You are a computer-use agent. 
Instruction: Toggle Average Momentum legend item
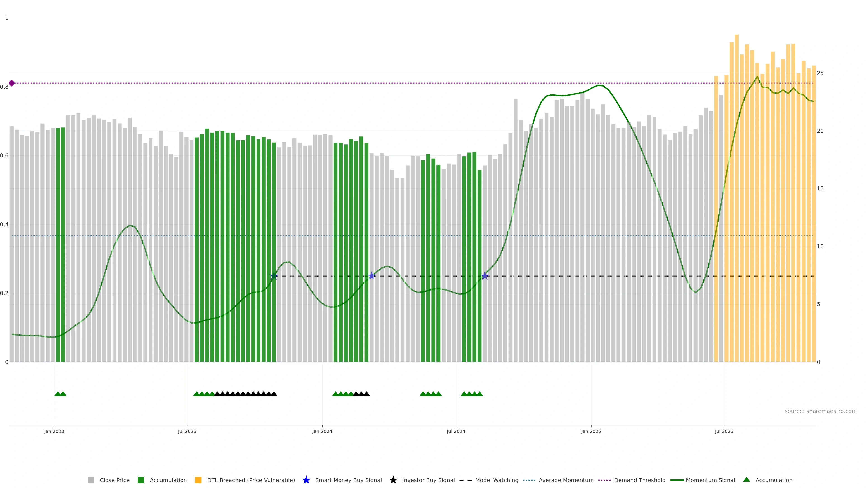[566, 480]
